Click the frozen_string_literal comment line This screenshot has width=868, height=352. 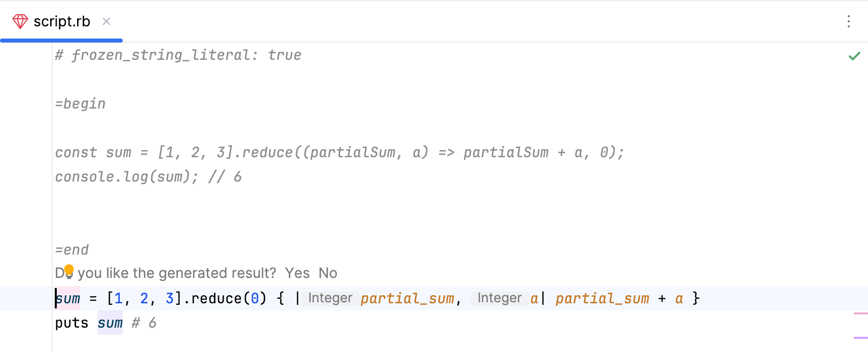(177, 55)
